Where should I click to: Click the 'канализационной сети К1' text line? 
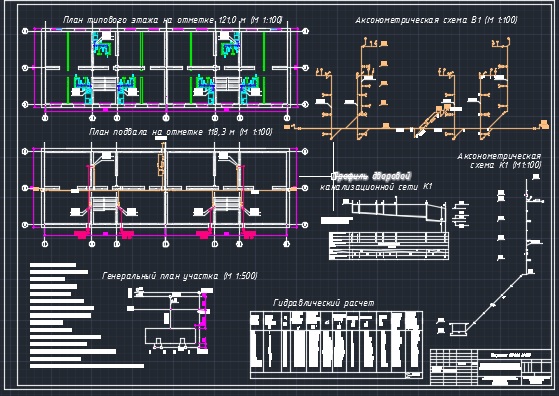click(x=376, y=186)
